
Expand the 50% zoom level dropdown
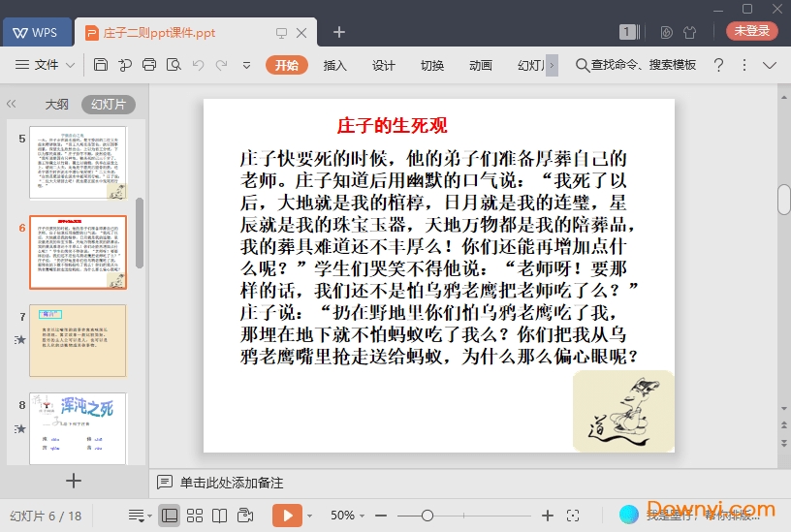tap(349, 516)
